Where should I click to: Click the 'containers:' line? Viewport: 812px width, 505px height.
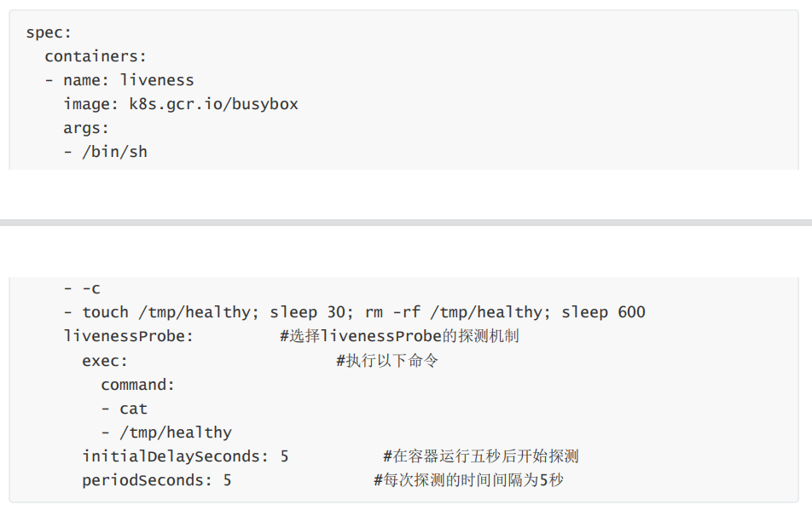point(96,56)
